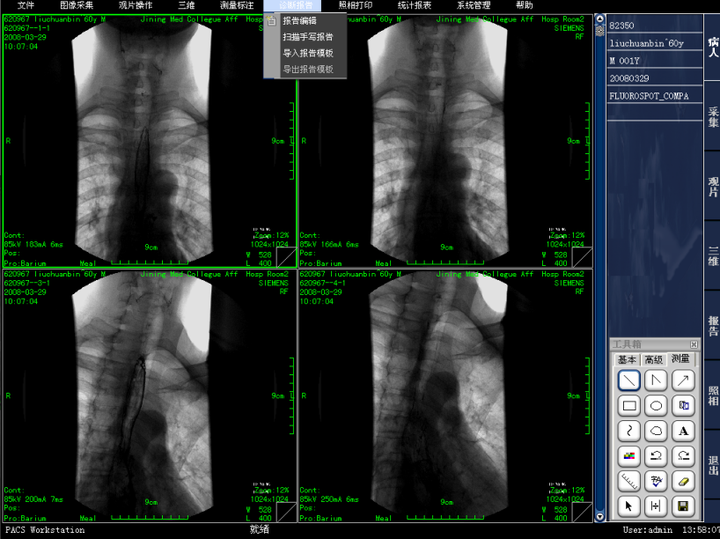Screen dimensions: 720x539
Task: Select 扫描手写报告 menu entry
Action: (308, 37)
